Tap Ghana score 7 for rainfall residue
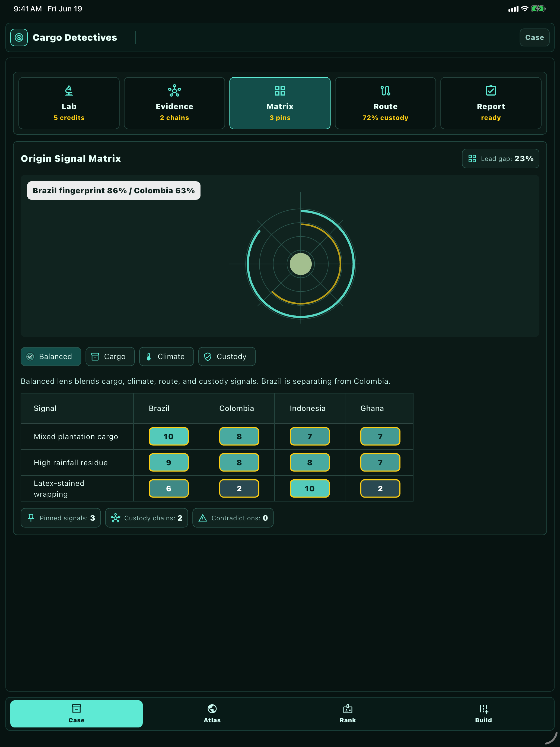This screenshot has width=560, height=747. (380, 462)
